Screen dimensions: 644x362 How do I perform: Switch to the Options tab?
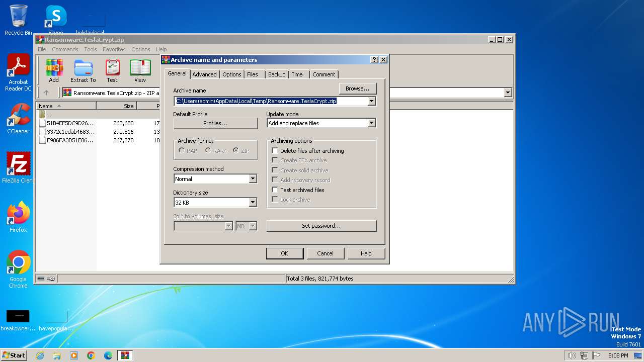click(x=232, y=74)
